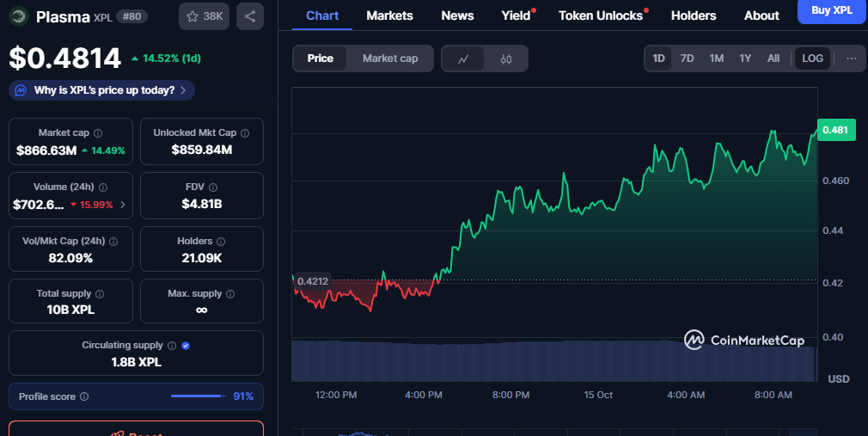Toggle LOG scale on chart

[x=812, y=58]
